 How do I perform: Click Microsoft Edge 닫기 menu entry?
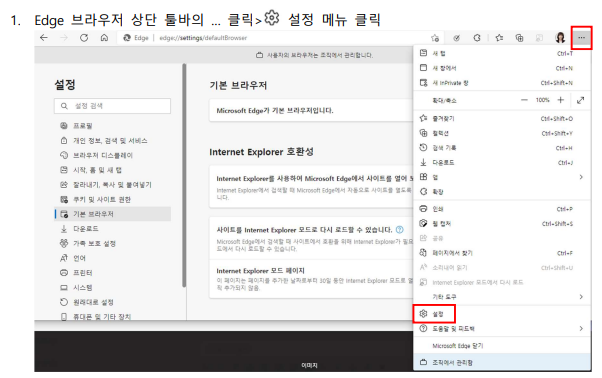(502, 346)
